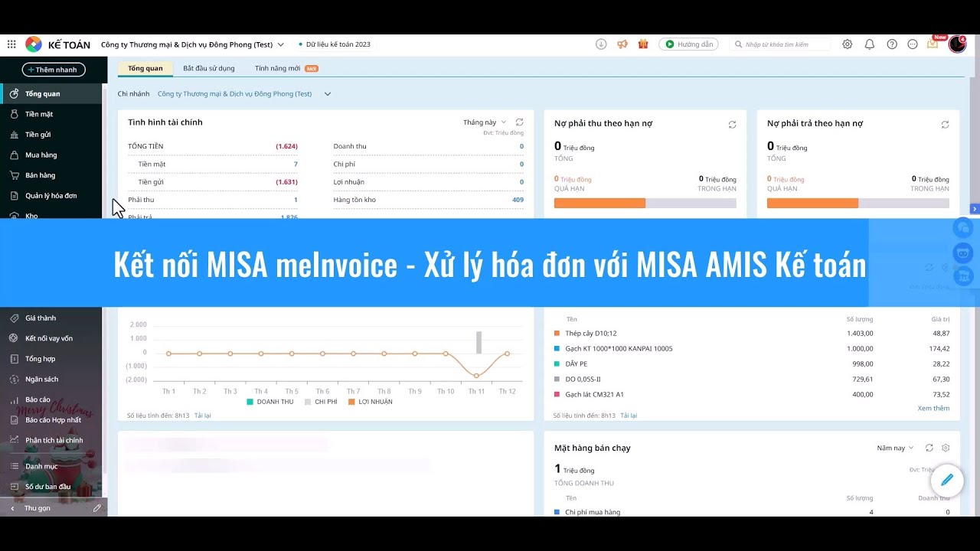The image size is (980, 551).
Task: Open the megaphone announcements icon
Action: [622, 44]
